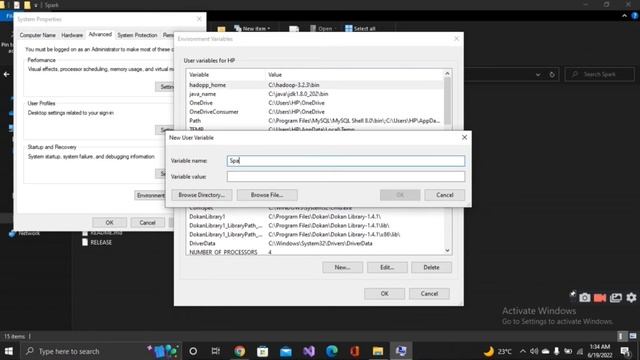This screenshot has height=360, width=640.
Task: Click the Search Spark box
Action: [x=600, y=74]
